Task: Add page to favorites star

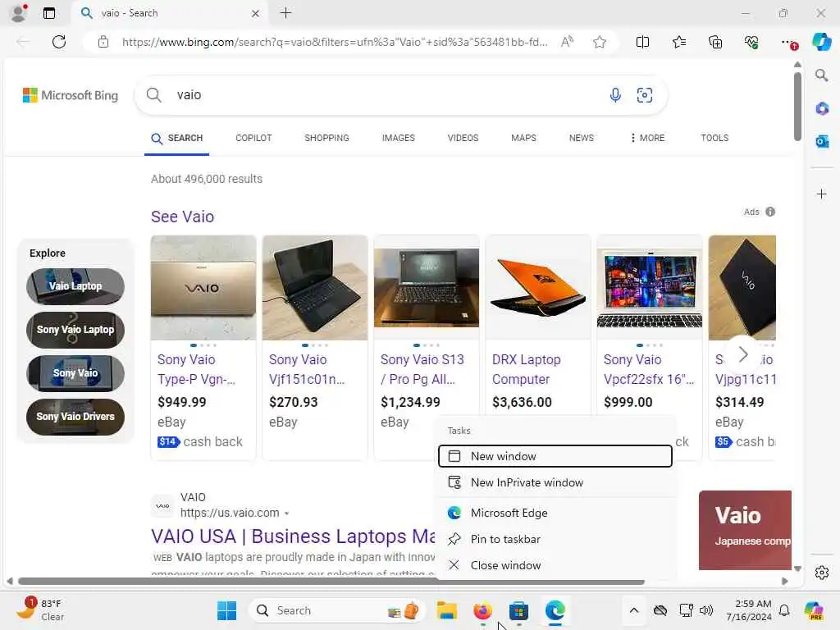Action: click(600, 42)
